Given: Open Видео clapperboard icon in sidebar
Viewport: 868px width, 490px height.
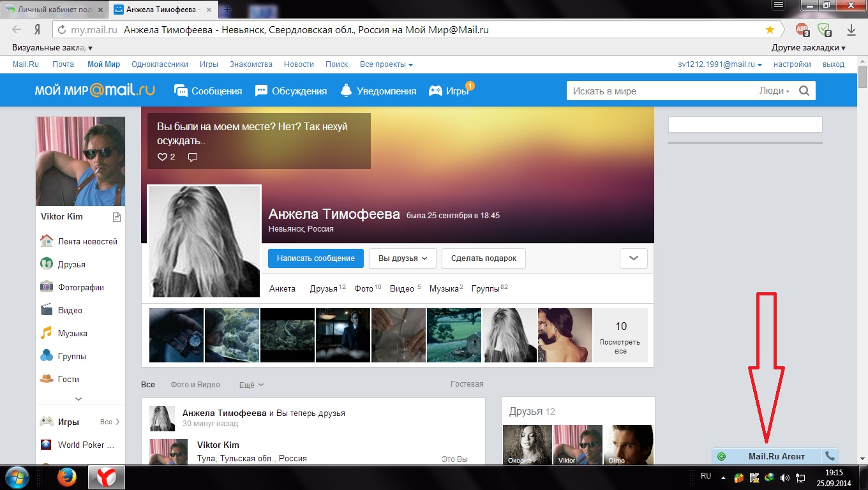Looking at the screenshot, I should tap(46, 310).
